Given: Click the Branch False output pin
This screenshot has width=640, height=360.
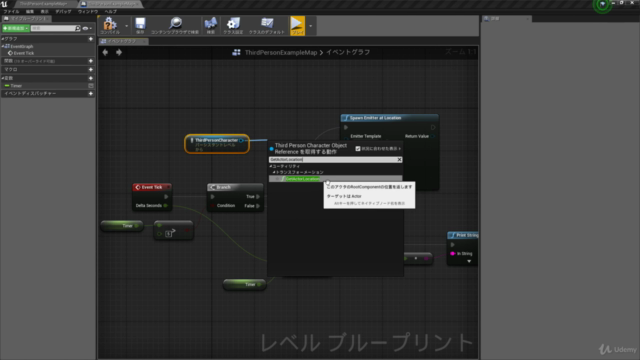Looking at the screenshot, I should point(258,206).
